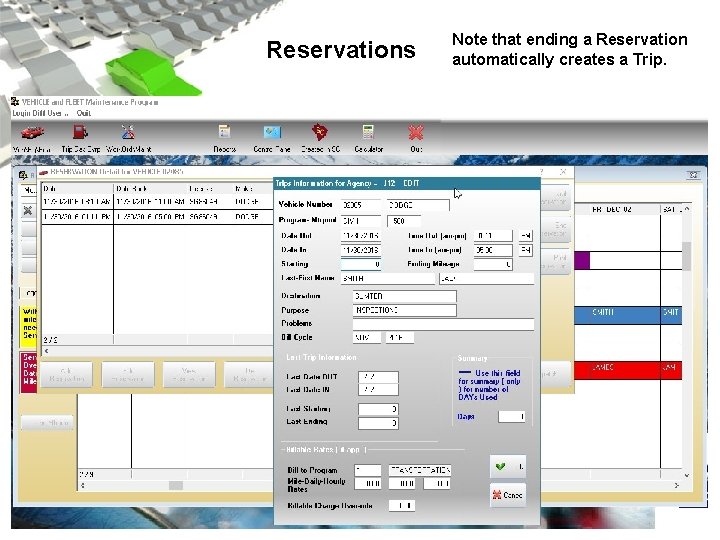Screen dimensions: 720x540
Task: Click the Purpose field
Action: click(405, 310)
